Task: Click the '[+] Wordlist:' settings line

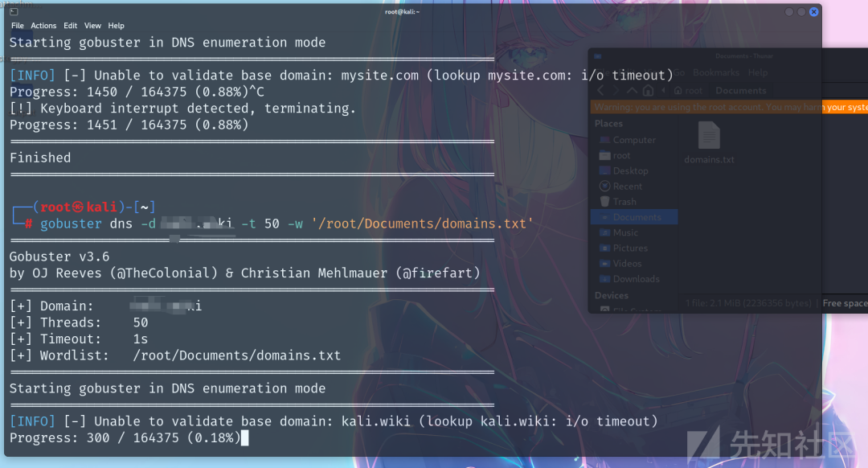Action: [x=175, y=355]
